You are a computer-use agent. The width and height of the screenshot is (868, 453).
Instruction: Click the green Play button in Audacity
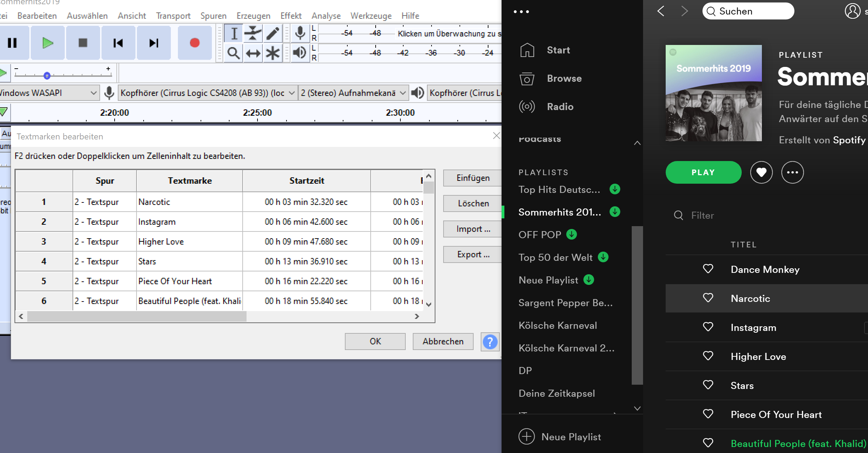tap(47, 43)
